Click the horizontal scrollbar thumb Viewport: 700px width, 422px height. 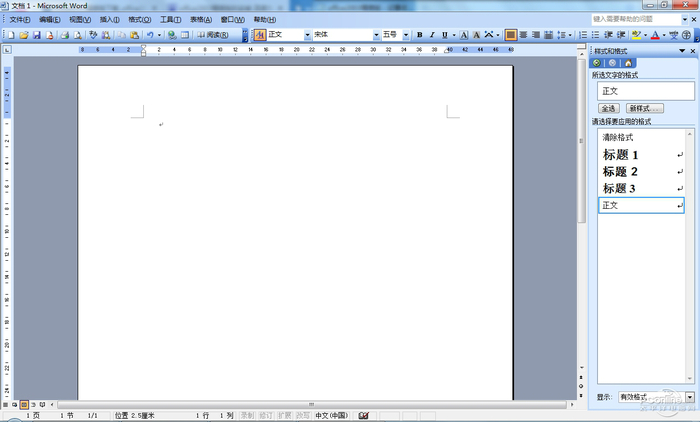coord(312,405)
